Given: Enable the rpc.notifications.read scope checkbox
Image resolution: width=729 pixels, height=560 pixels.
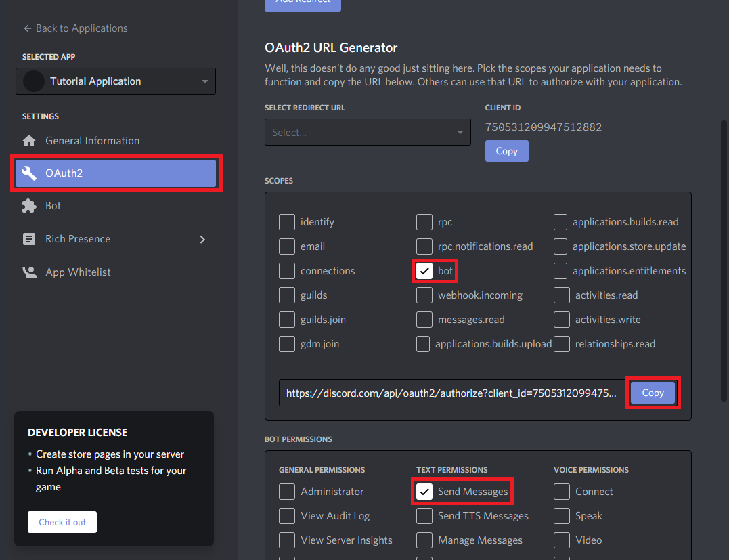Looking at the screenshot, I should [x=424, y=246].
